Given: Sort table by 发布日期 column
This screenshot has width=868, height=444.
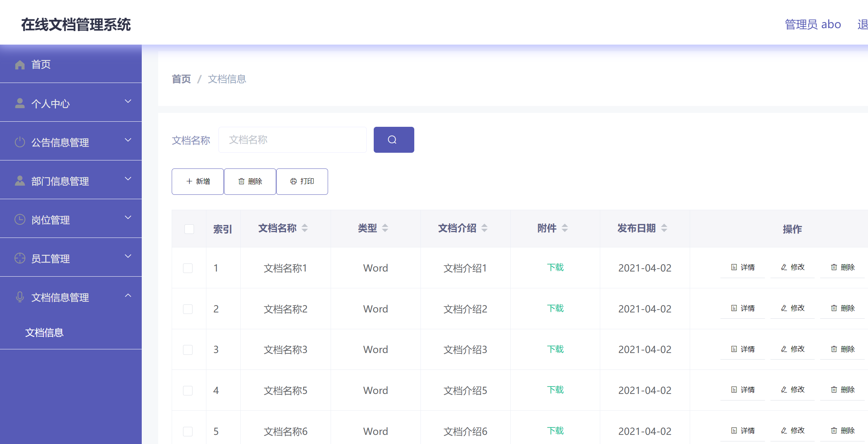Looking at the screenshot, I should pyautogui.click(x=665, y=228).
